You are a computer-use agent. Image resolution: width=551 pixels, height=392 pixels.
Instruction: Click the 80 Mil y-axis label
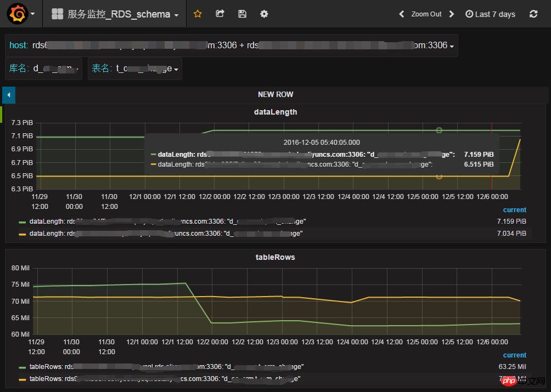pyautogui.click(x=20, y=268)
